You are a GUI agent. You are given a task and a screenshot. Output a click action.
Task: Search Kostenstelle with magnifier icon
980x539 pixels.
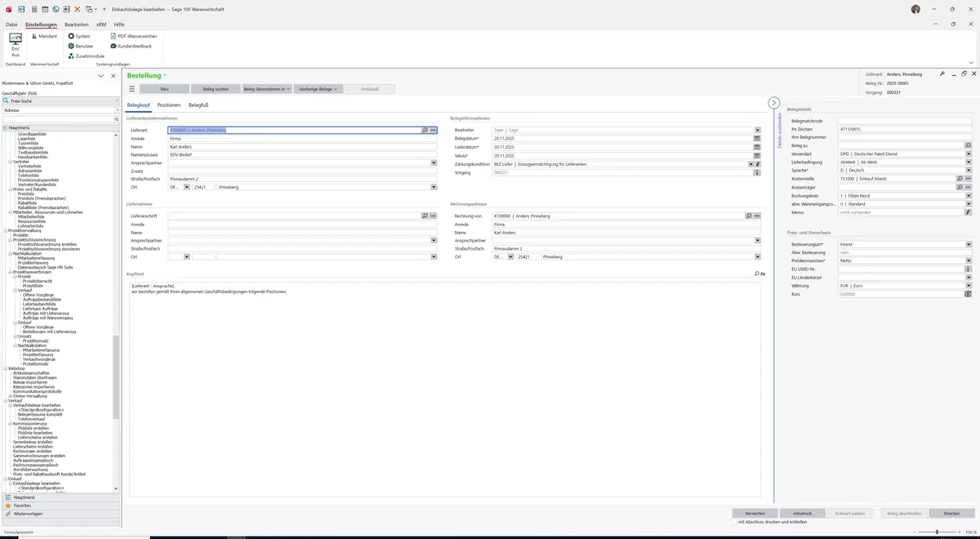[960, 179]
